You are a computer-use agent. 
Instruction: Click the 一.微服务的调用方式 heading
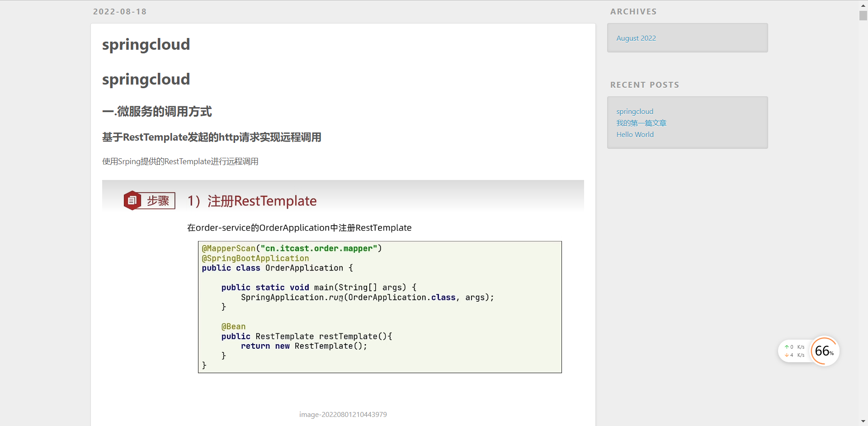156,111
